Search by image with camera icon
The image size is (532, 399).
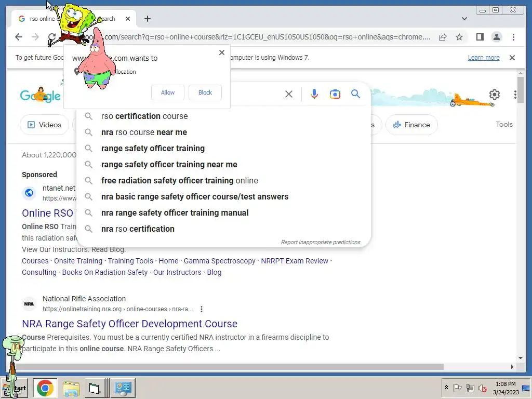335,94
